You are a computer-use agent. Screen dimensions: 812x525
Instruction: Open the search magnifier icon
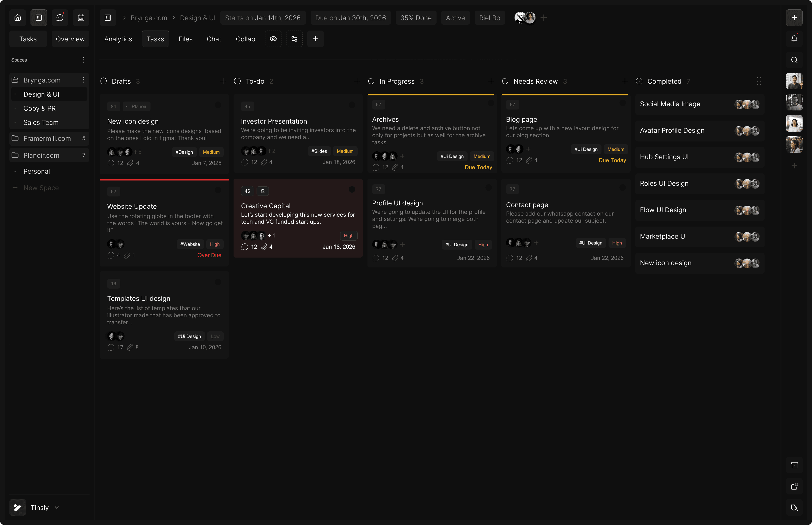(794, 60)
